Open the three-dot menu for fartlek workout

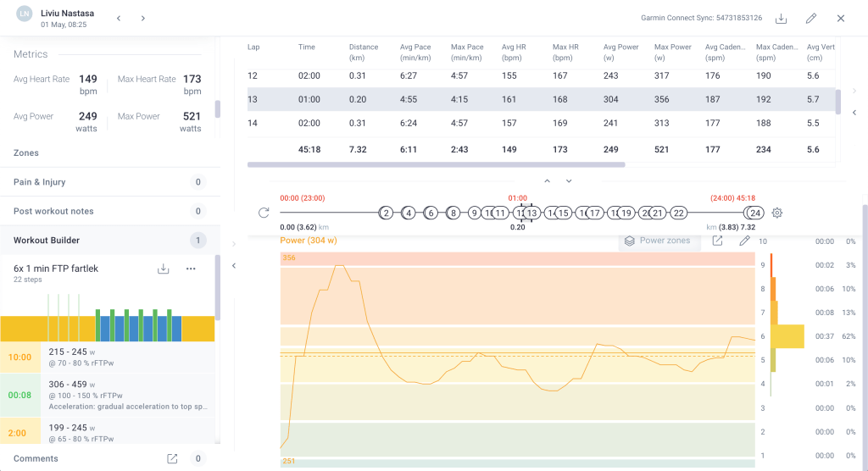point(191,269)
